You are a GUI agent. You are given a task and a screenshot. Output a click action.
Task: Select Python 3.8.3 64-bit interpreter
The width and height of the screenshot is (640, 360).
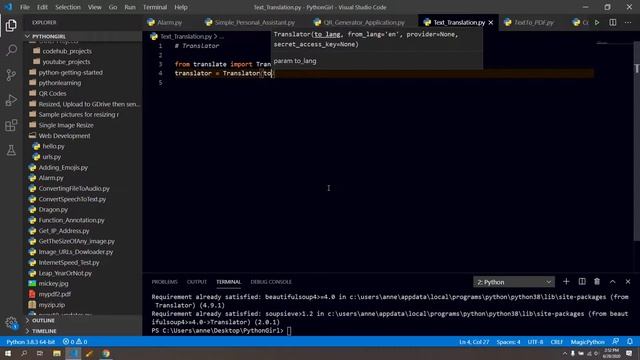tap(31, 342)
